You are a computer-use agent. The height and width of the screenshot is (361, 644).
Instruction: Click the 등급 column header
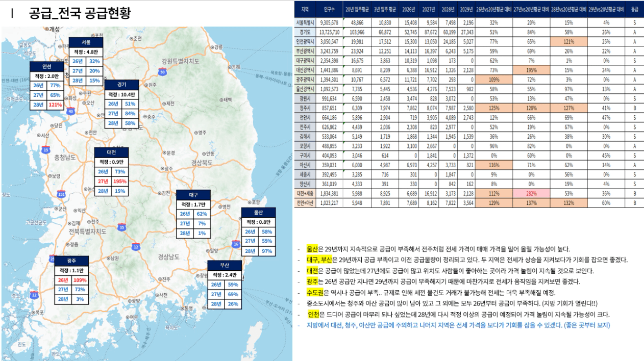coord(634,9)
